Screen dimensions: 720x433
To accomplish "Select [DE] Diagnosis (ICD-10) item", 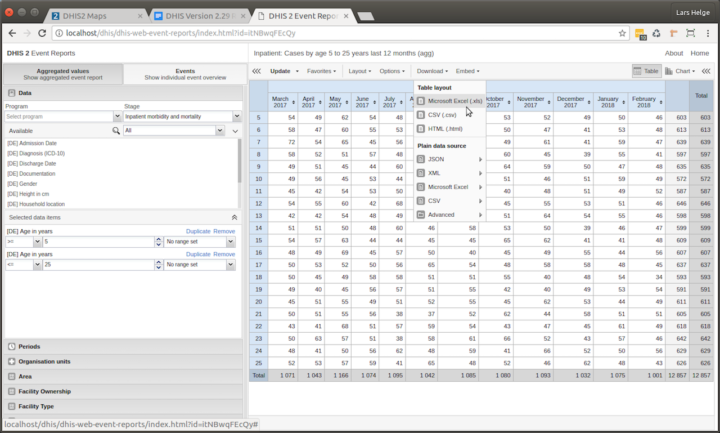I will [36, 153].
